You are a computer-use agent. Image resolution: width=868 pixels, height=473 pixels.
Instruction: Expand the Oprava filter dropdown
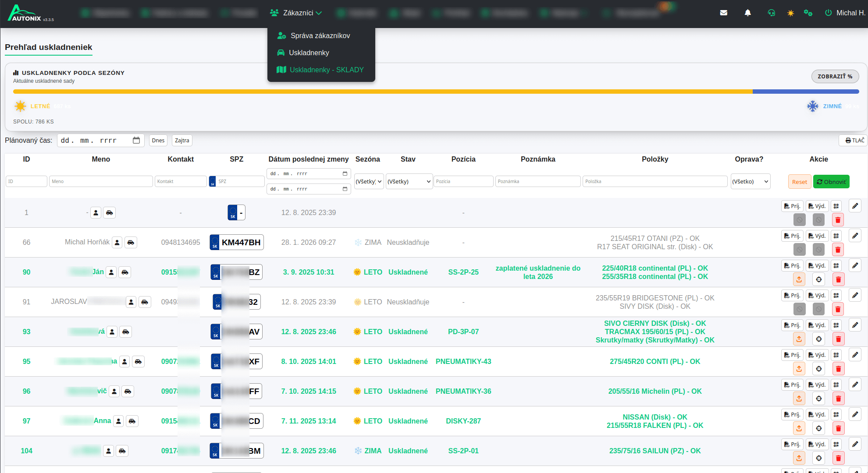[x=750, y=181]
